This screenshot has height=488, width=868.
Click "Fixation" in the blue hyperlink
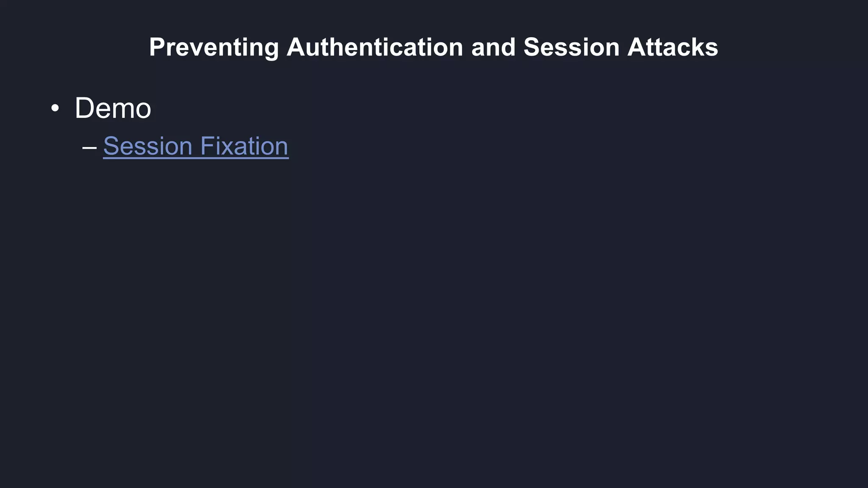(x=244, y=146)
